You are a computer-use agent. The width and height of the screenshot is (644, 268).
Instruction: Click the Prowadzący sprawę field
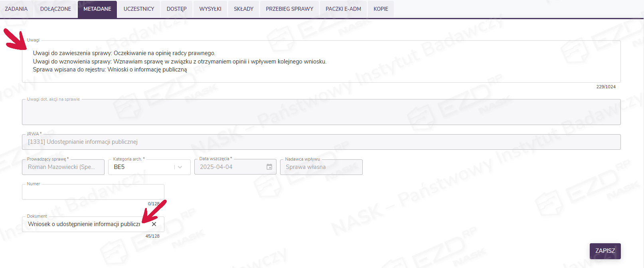coord(63,167)
